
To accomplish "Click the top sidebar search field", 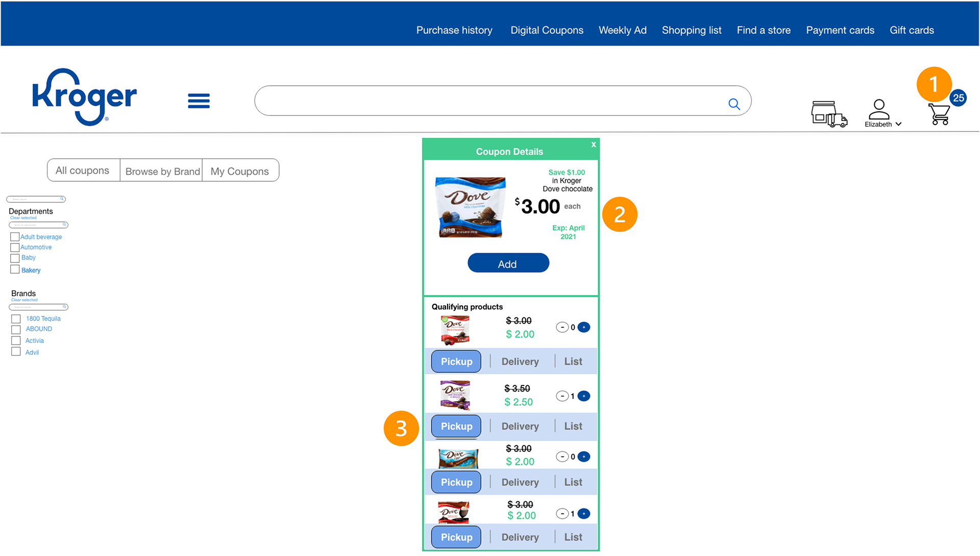I will [36, 199].
